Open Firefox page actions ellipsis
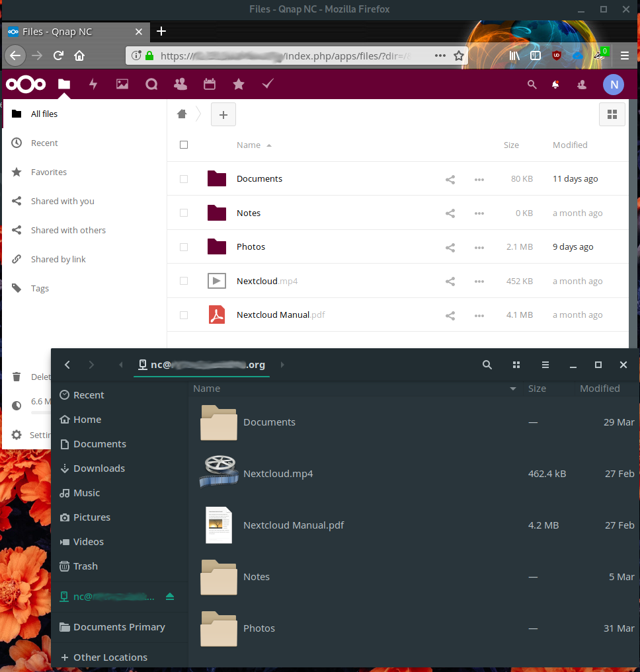Screen dimensions: 640x672 pyautogui.click(x=440, y=56)
